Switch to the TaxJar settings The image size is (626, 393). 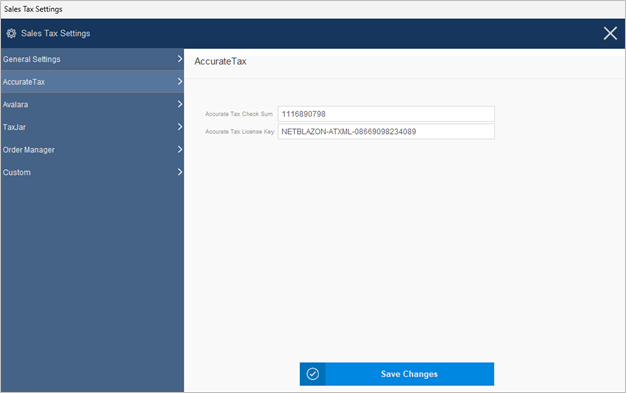click(x=92, y=127)
